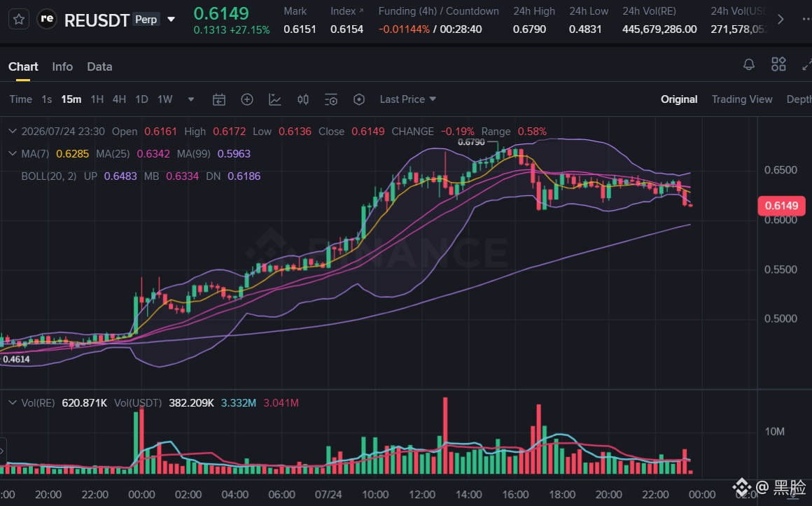Screen dimensions: 812x506
Task: Switch to the Data tab
Action: pos(99,66)
